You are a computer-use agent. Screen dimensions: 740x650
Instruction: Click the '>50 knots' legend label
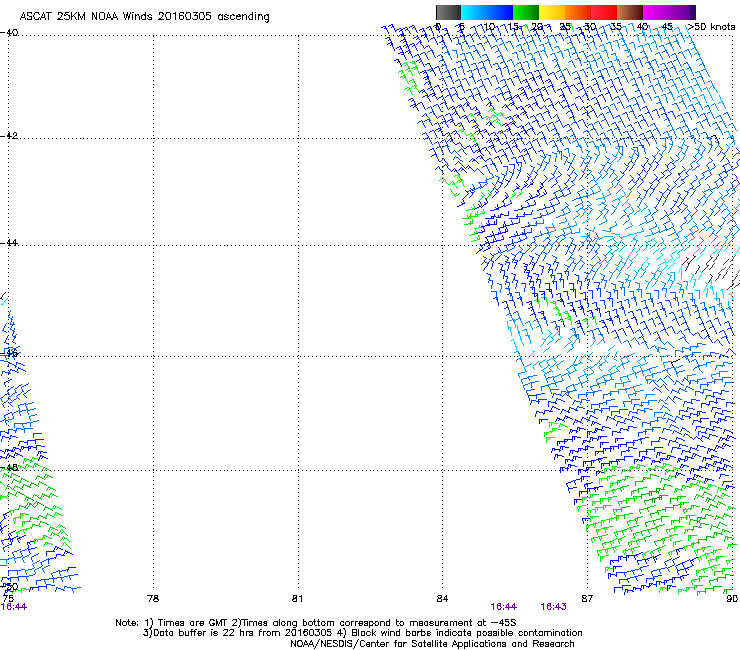point(711,27)
